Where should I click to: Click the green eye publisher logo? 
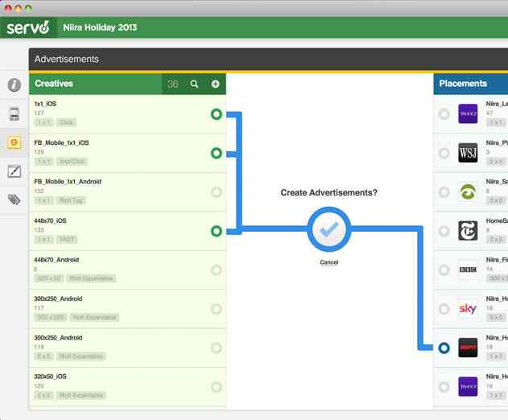click(468, 192)
